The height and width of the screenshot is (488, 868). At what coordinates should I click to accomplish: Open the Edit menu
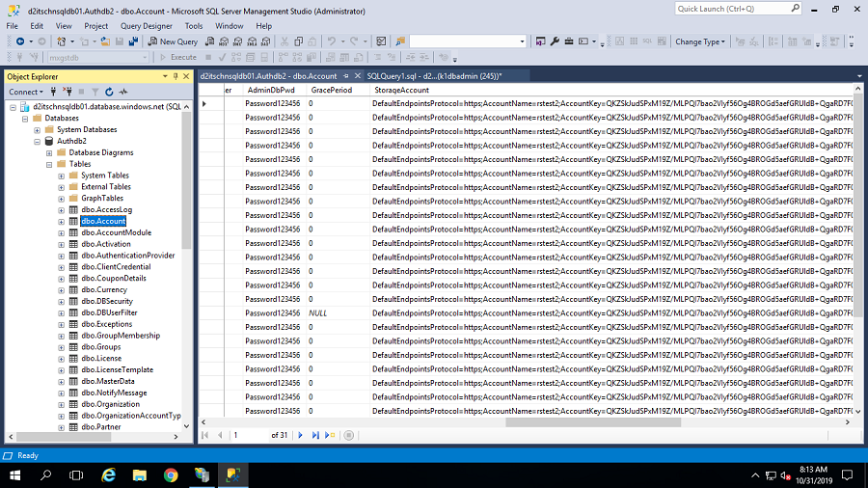point(37,26)
